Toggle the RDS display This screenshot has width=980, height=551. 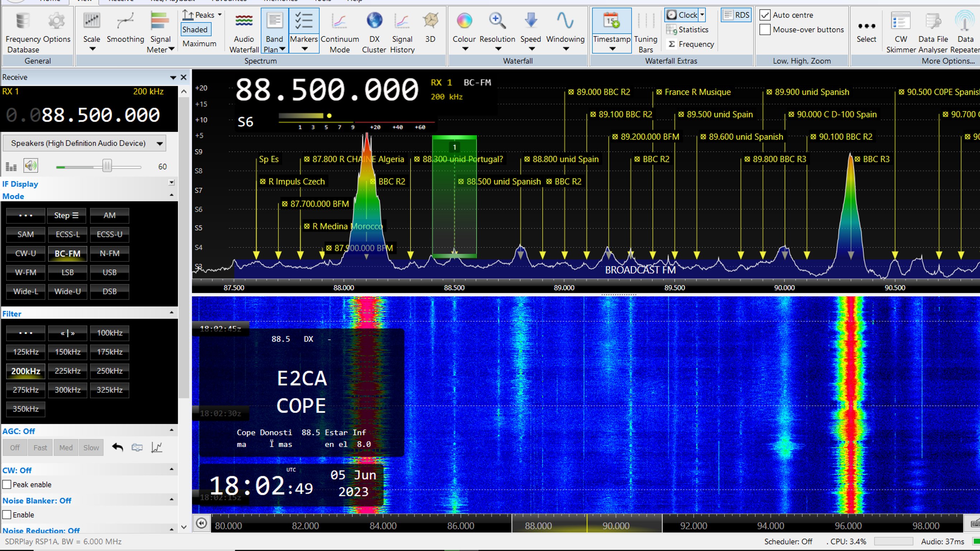(736, 15)
